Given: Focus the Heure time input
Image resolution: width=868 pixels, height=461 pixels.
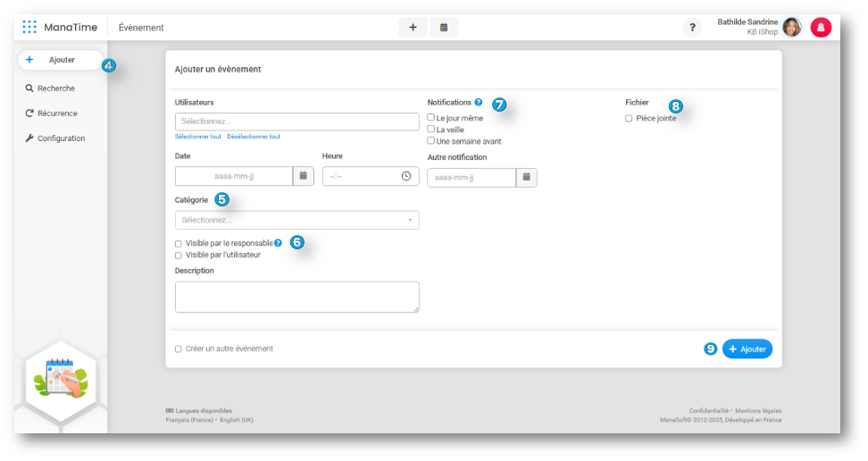Looking at the screenshot, I should (x=371, y=176).
